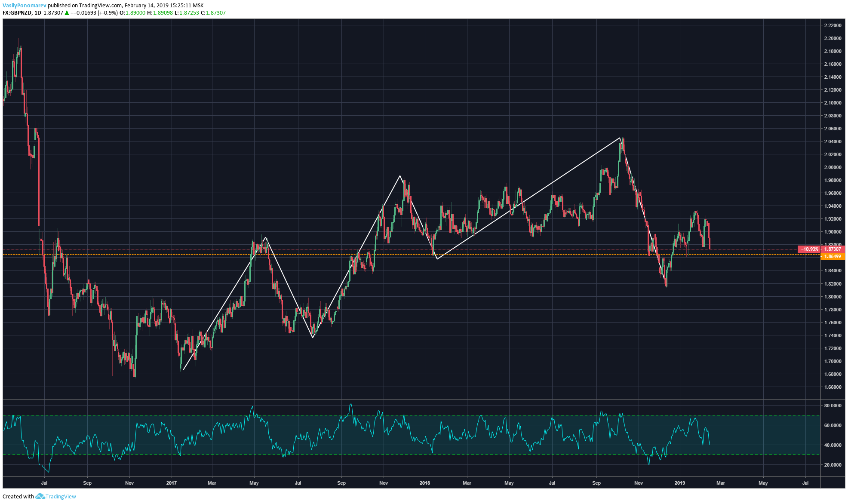
Task: Click the 1.66000 price axis label
Action: click(x=833, y=387)
